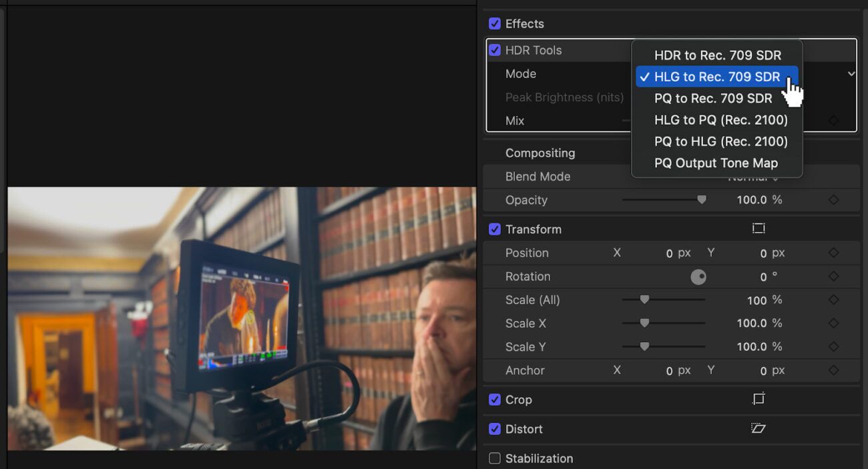This screenshot has height=469, width=868.
Task: Add a keyframe for Anchor
Action: click(833, 370)
